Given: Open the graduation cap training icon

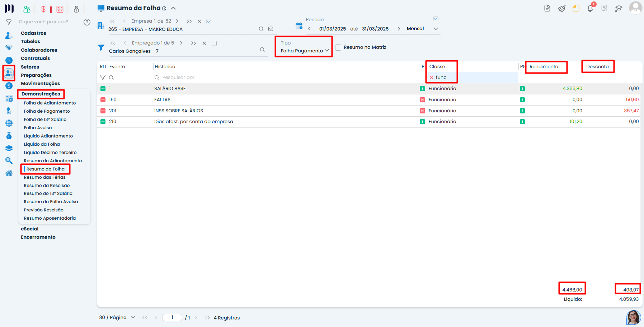Looking at the screenshot, I should point(619,8).
